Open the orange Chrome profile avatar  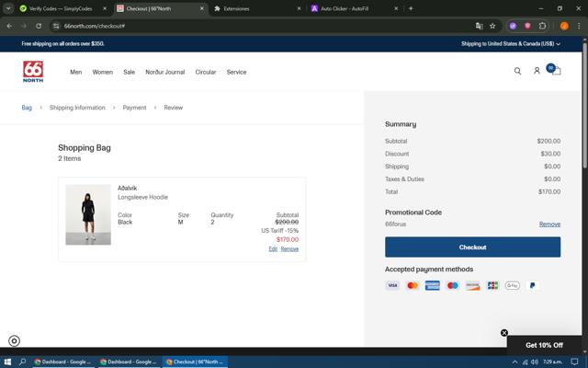(x=564, y=26)
